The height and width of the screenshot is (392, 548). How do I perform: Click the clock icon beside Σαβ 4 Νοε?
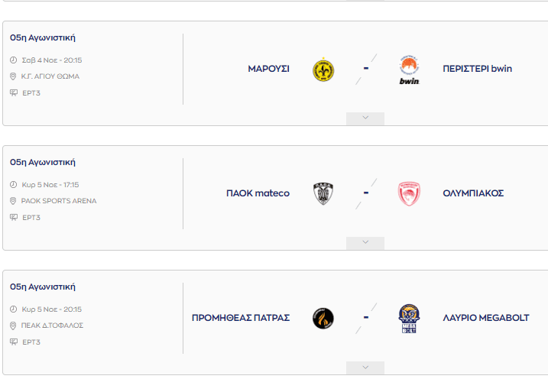click(x=13, y=60)
